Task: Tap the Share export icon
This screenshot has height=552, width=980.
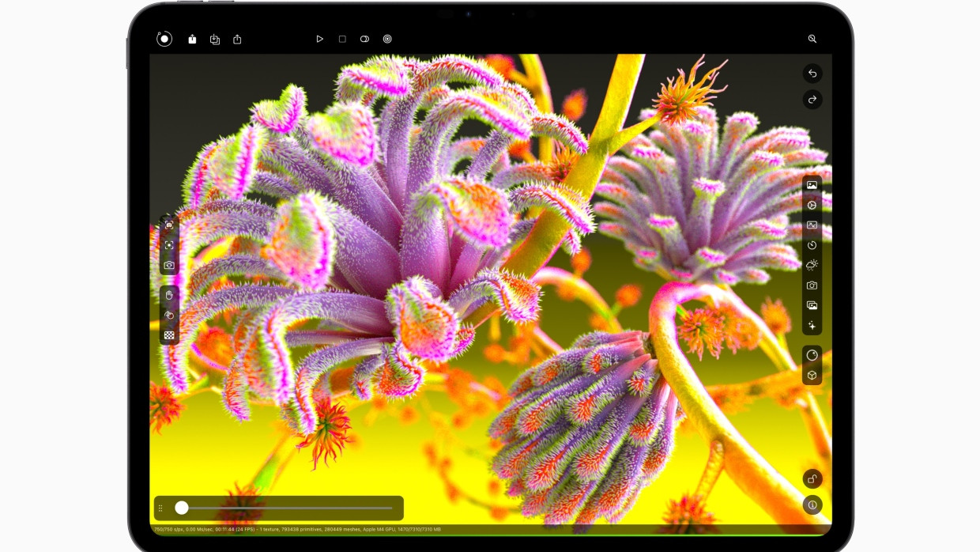Action: pyautogui.click(x=238, y=38)
